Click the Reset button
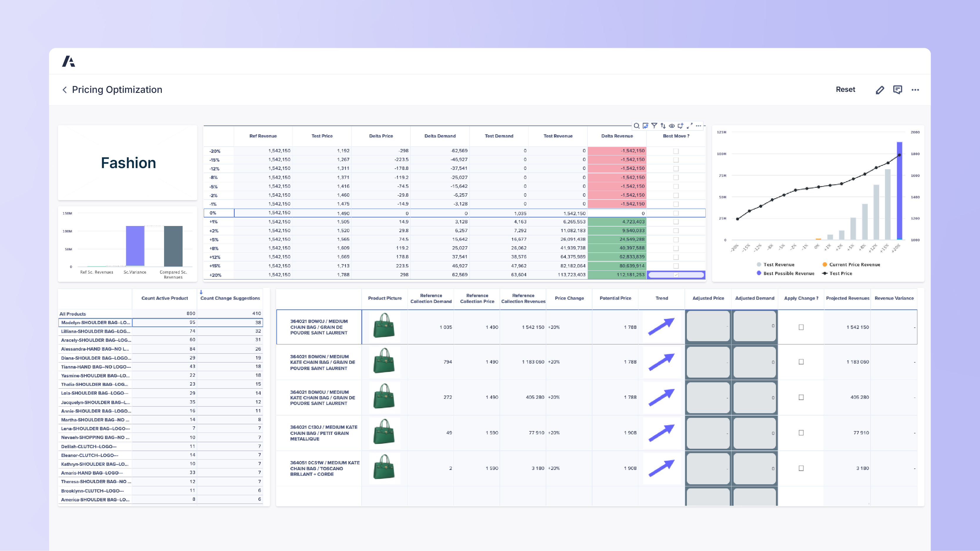This screenshot has height=551, width=980. [x=845, y=89]
